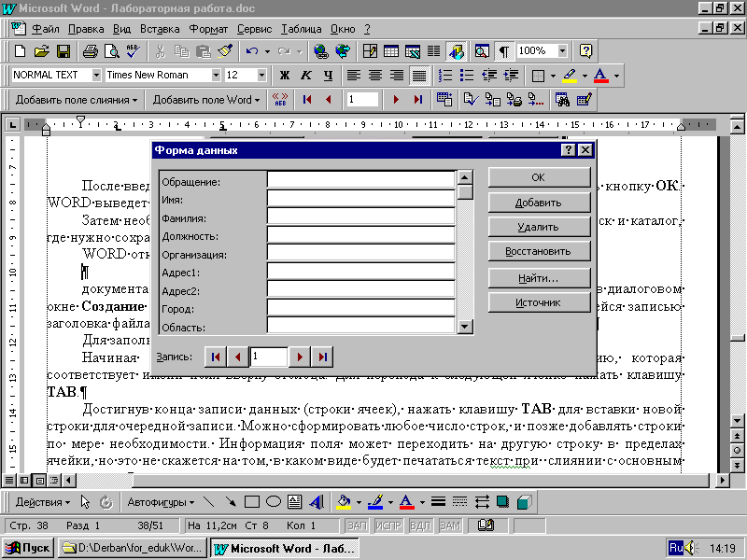The width and height of the screenshot is (747, 560).
Task: Insert a table from the toolbar
Action: click(391, 51)
